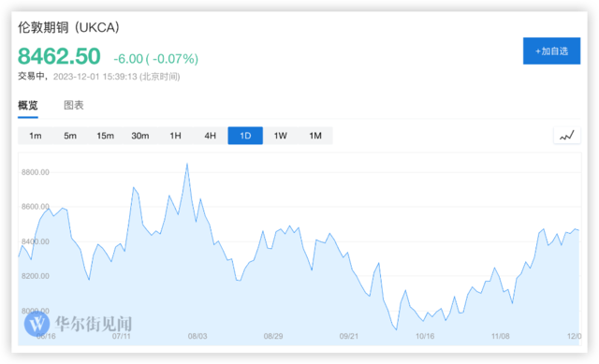Image resolution: width=599 pixels, height=364 pixels.
Task: Click the 10/16 date axis label
Action: pyautogui.click(x=425, y=336)
